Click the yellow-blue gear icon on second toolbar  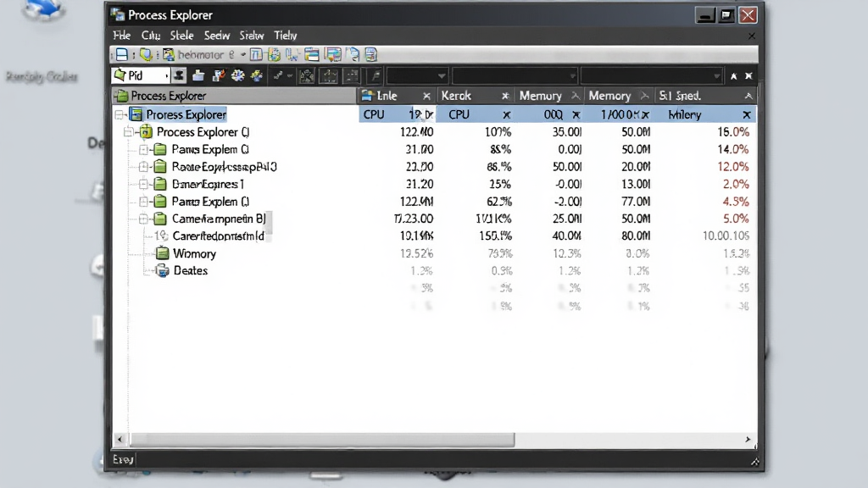point(257,75)
